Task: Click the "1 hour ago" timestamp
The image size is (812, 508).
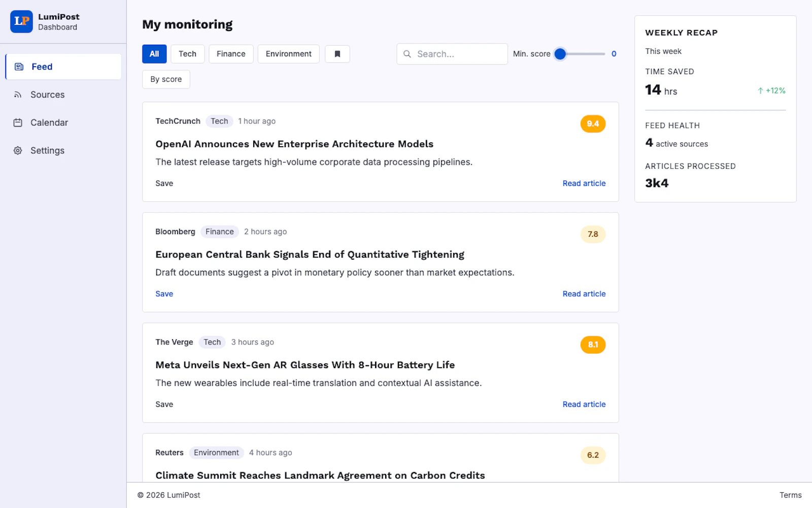Action: pyautogui.click(x=257, y=121)
